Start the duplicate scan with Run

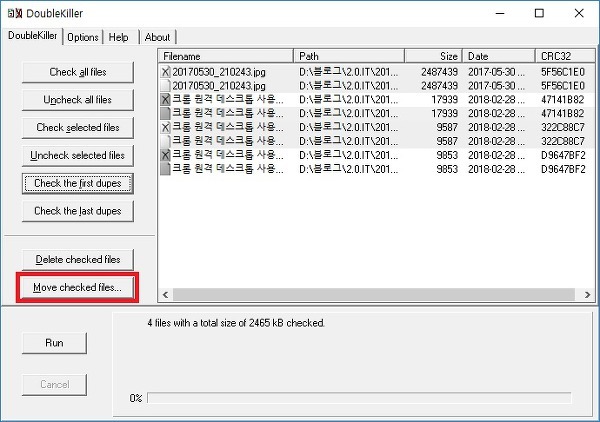54,343
